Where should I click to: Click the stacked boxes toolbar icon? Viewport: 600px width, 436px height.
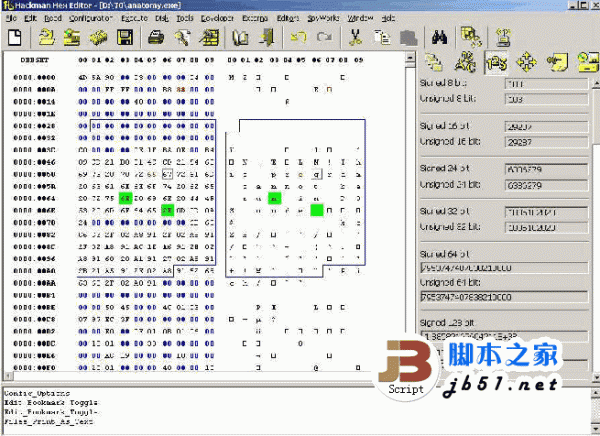(x=471, y=37)
